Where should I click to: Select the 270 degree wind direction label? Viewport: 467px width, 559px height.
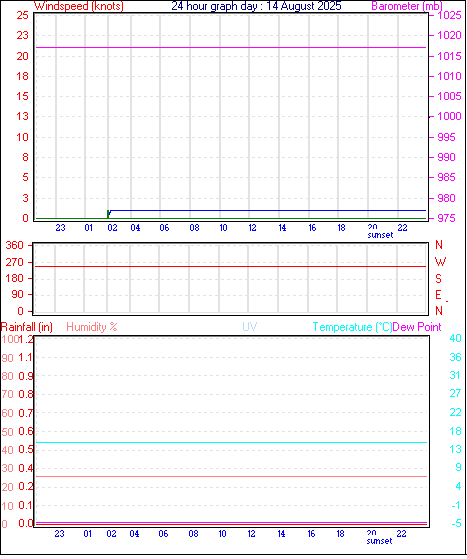click(x=15, y=262)
